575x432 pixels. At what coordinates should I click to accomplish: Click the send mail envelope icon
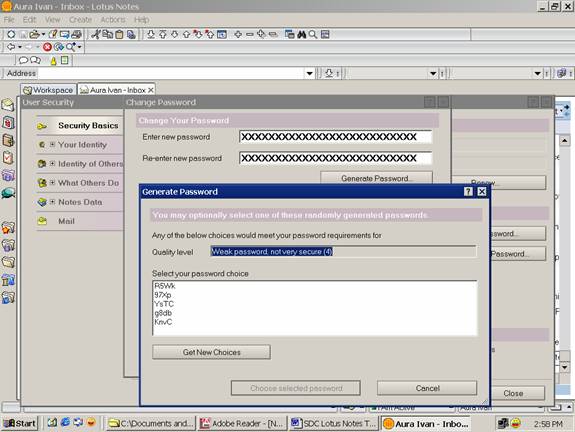click(x=65, y=34)
